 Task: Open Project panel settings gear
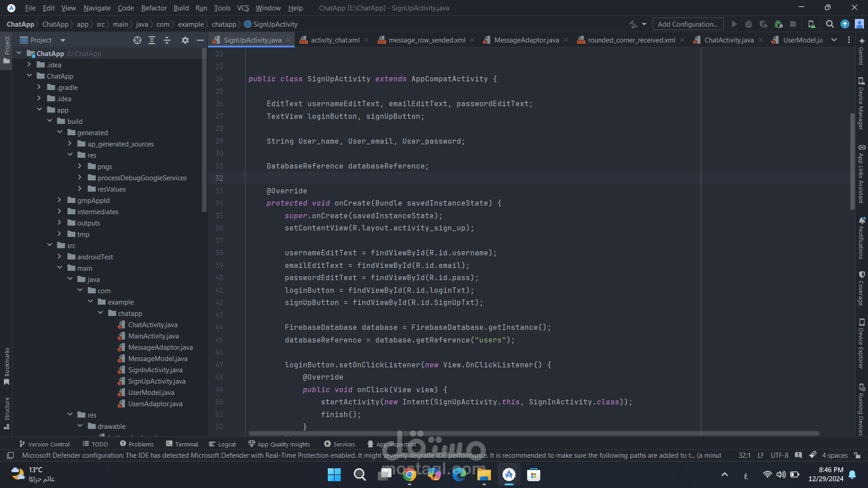(185, 40)
